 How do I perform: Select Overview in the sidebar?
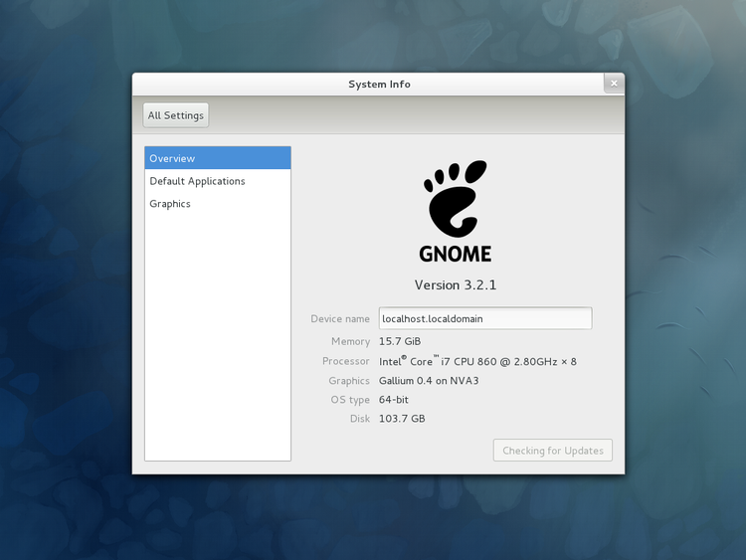217,158
